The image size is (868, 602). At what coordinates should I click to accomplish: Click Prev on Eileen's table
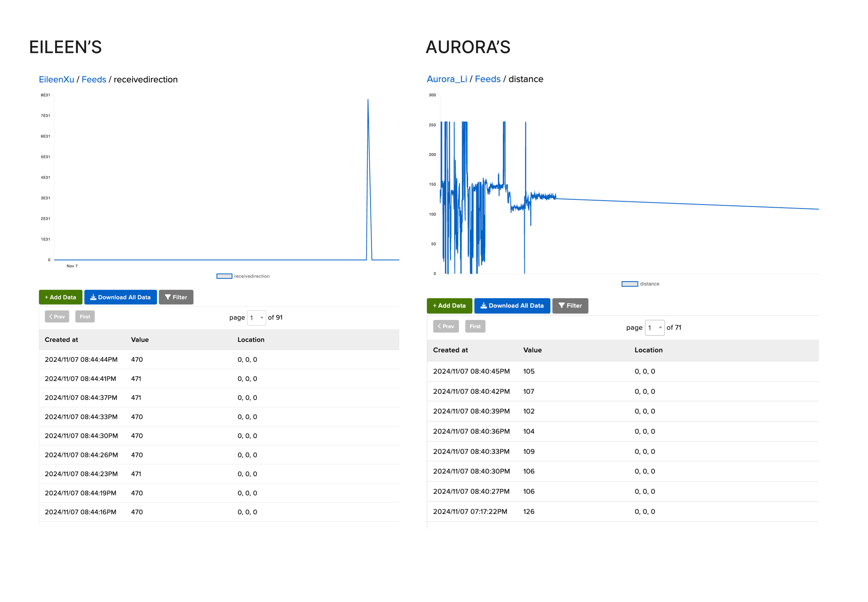click(57, 316)
